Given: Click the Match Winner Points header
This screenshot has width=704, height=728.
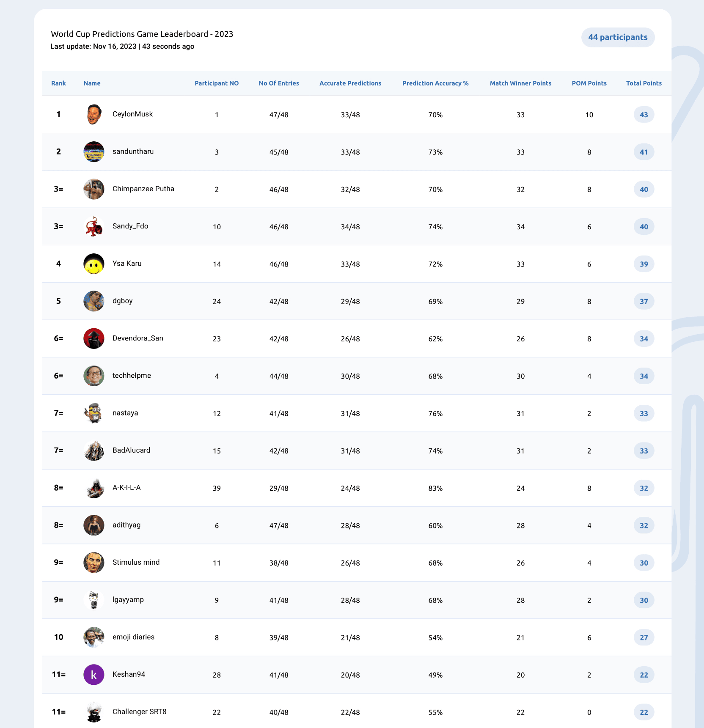Looking at the screenshot, I should [520, 83].
